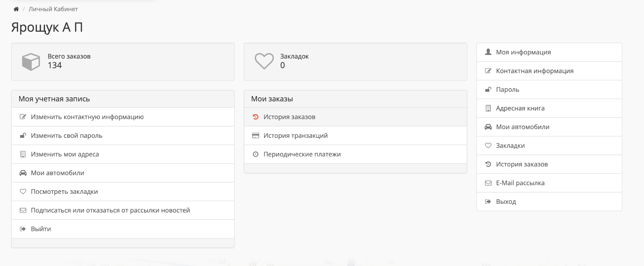Click the red history icon in Мои заказы
The height and width of the screenshot is (266, 644).
point(256,117)
